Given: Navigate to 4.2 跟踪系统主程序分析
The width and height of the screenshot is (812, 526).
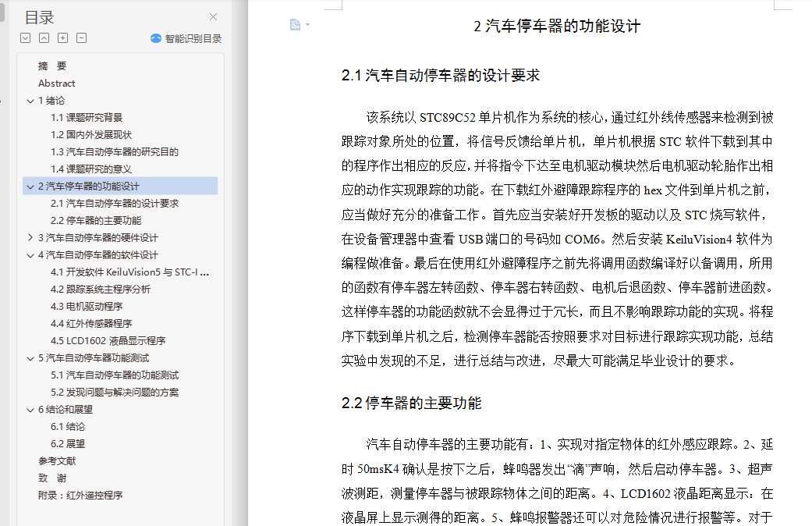Looking at the screenshot, I should [101, 289].
